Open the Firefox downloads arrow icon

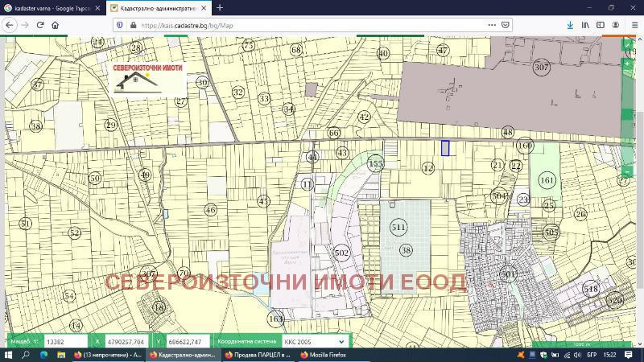(570, 25)
